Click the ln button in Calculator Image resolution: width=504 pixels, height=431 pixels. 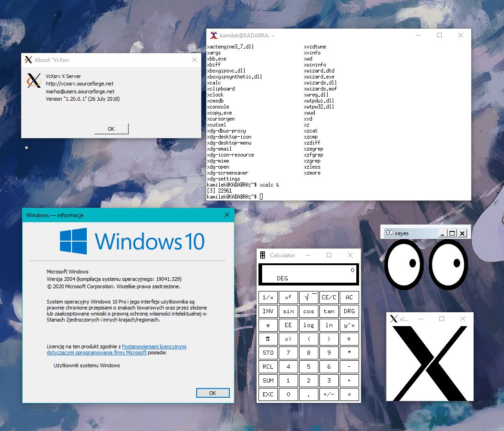click(329, 325)
